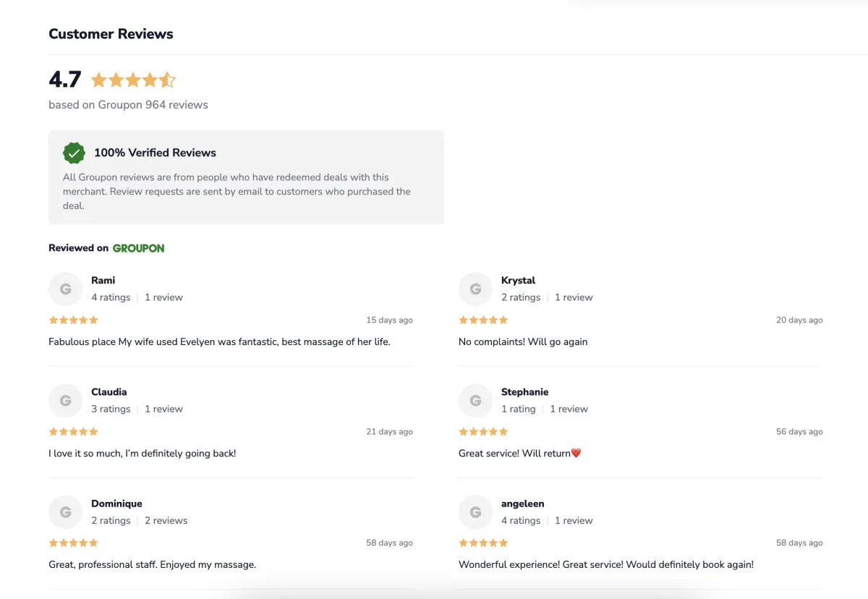Click the green verified checkmark badge
This screenshot has height=599, width=868.
tap(74, 153)
